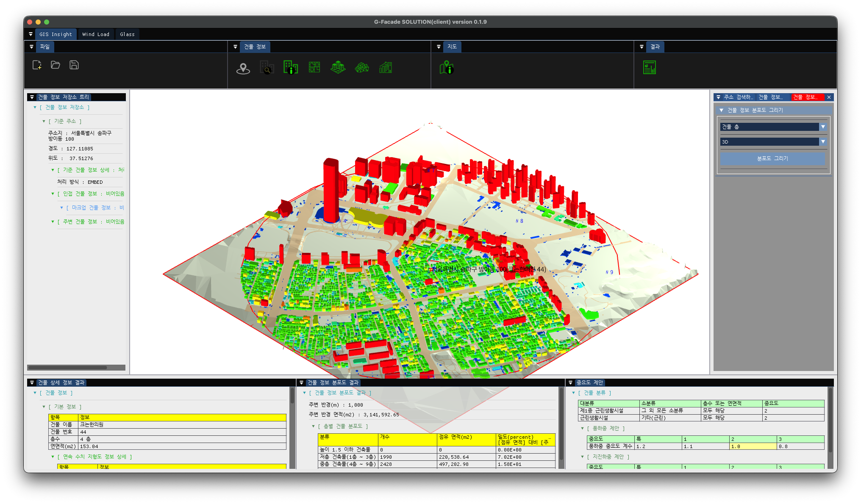Screen dimensions: 861x504
Task: Switch to the Glass tab
Action: pos(127,34)
